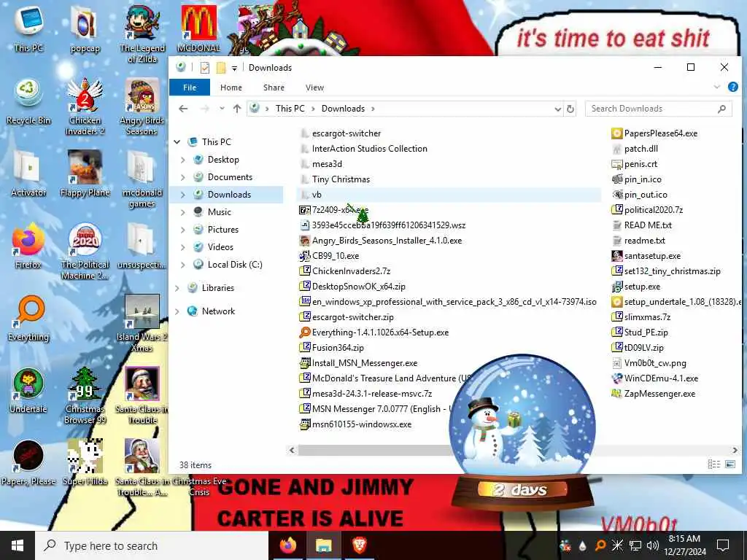Switch to large icons view in Explorer

[x=730, y=464]
